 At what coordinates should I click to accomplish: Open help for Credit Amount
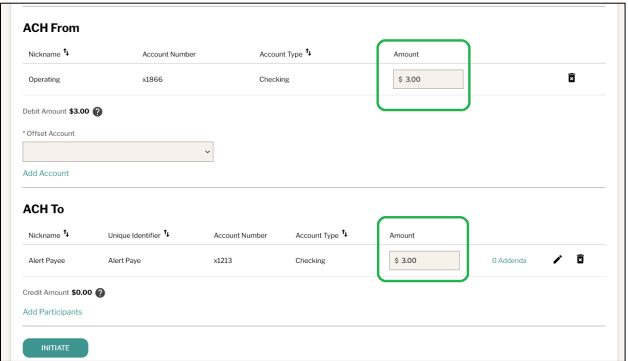click(x=100, y=293)
